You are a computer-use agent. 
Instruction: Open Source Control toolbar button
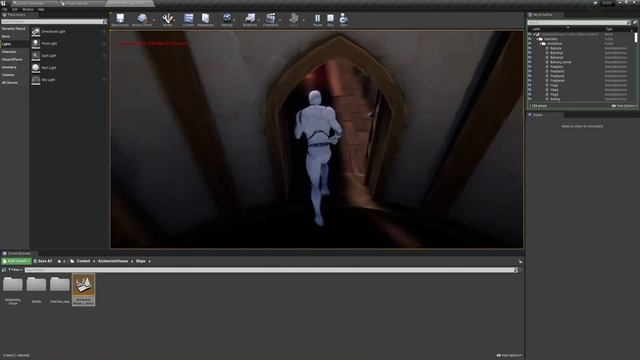[142, 19]
